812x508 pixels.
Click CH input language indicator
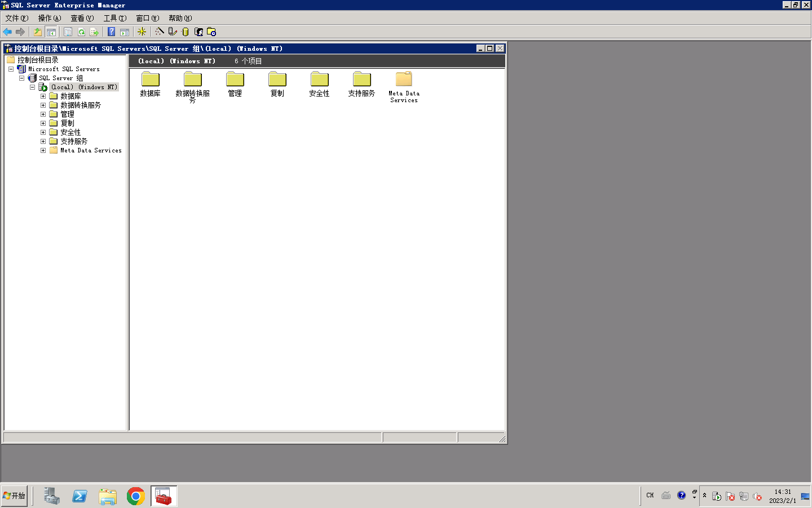click(x=650, y=496)
